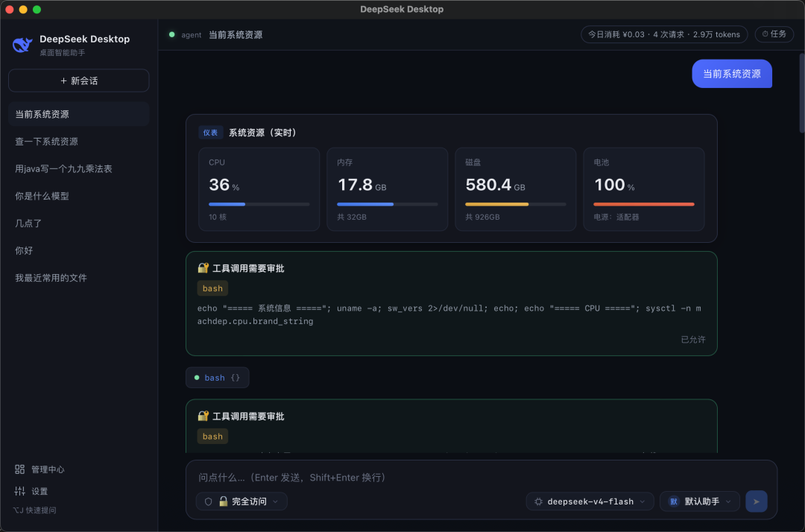This screenshot has width=805, height=532.
Task: Click the 共 926GB disk total text
Action: (482, 217)
